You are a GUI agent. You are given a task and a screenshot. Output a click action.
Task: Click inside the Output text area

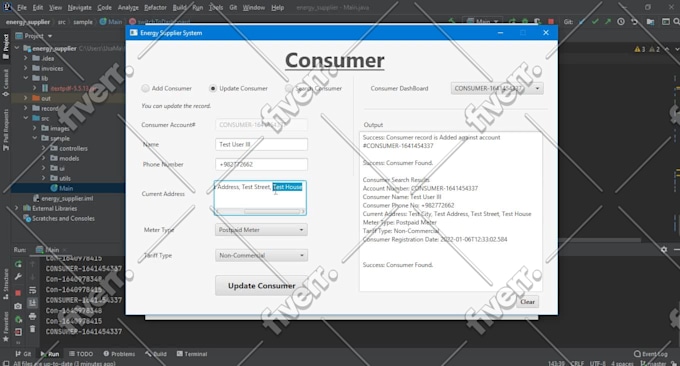tap(451, 212)
